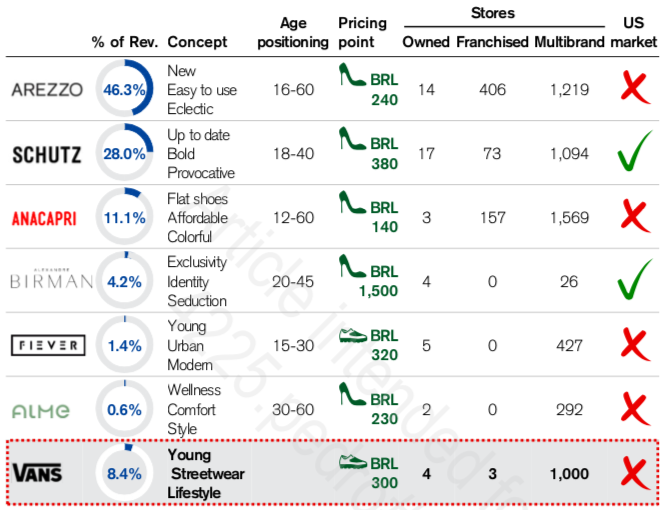666x510 pixels.
Task: Click the 1.4% revenue donut chart
Action: tap(124, 345)
